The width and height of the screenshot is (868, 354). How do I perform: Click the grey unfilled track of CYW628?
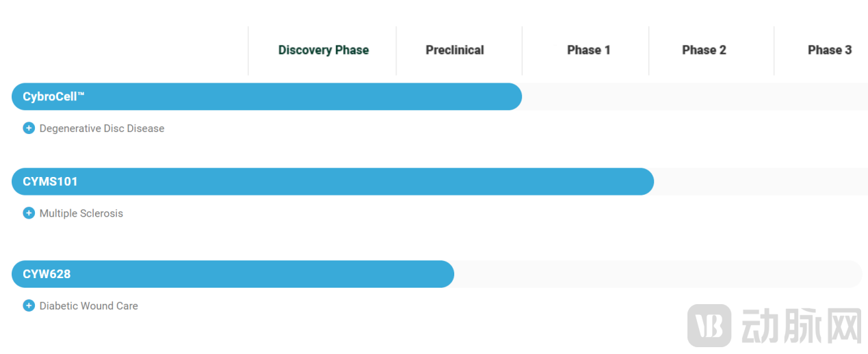click(x=657, y=274)
